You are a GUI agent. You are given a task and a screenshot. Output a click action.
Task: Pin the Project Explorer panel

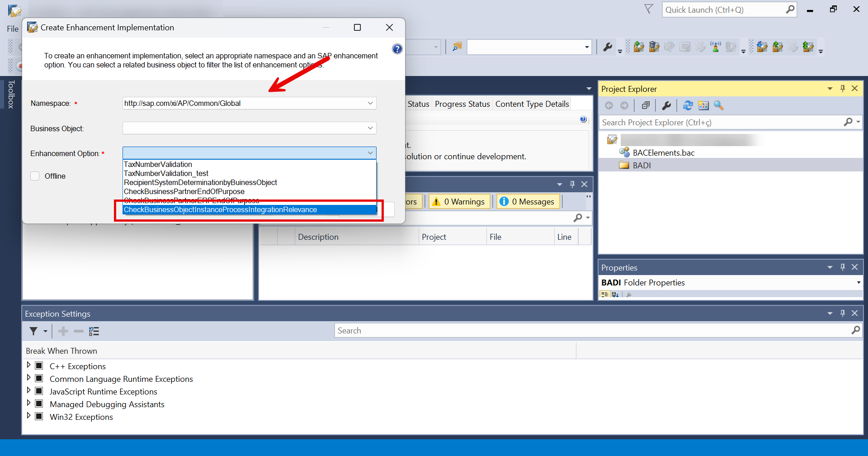[843, 89]
